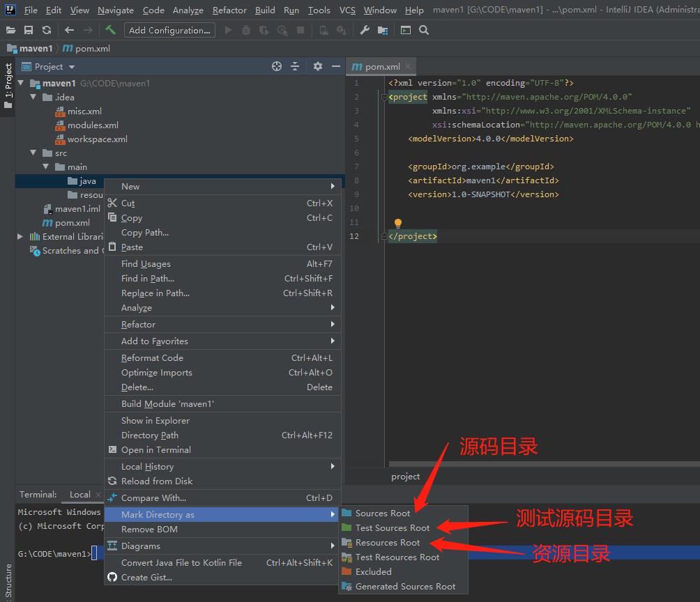Click the Save All toolbar icon
The height and width of the screenshot is (602, 700).
point(29,30)
